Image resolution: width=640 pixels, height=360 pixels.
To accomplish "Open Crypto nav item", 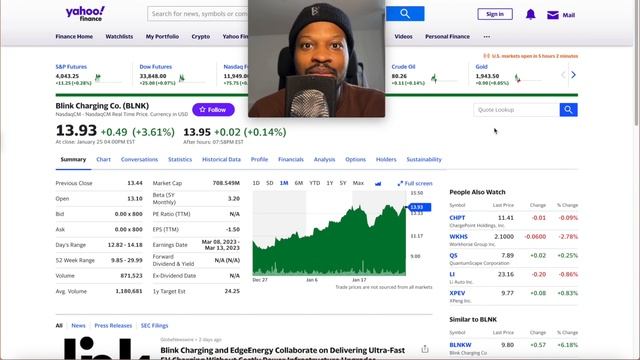I will [200, 36].
